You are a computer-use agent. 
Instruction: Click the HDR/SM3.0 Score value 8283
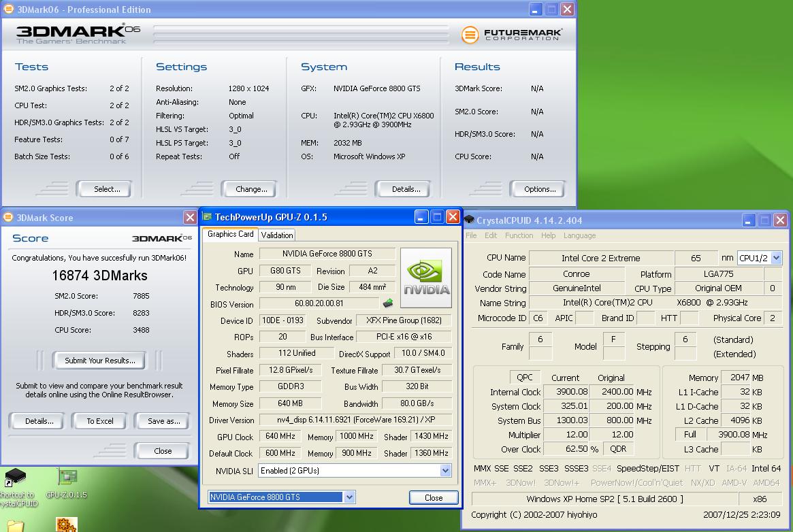(141, 313)
